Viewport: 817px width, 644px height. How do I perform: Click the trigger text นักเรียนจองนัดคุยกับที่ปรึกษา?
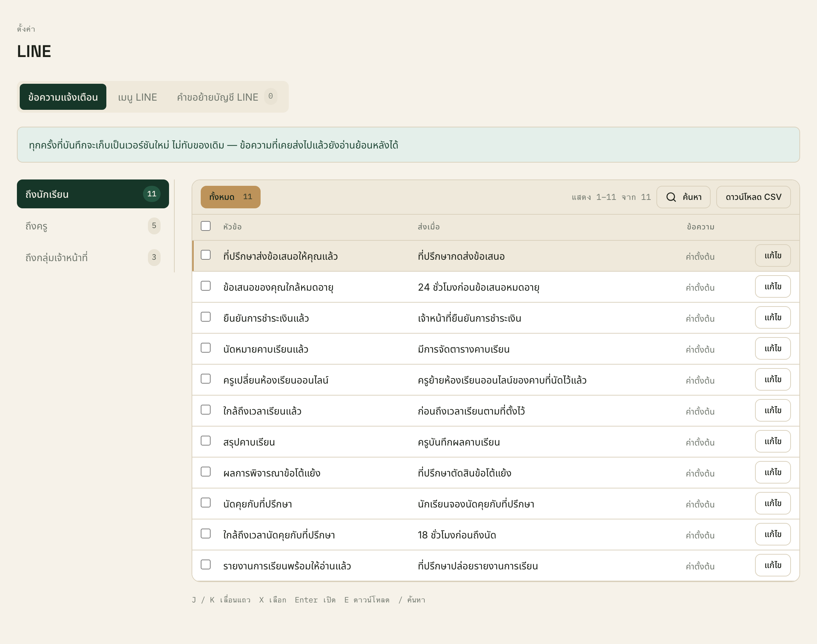476,504
